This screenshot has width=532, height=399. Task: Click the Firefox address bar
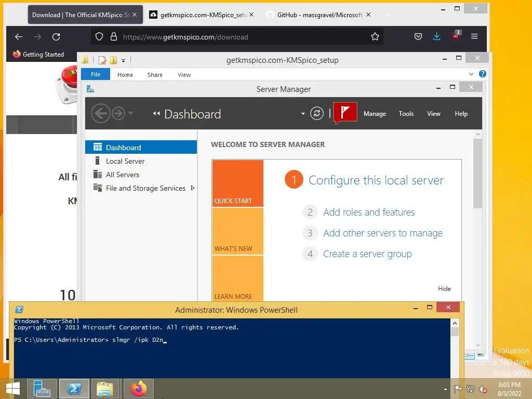click(x=237, y=37)
